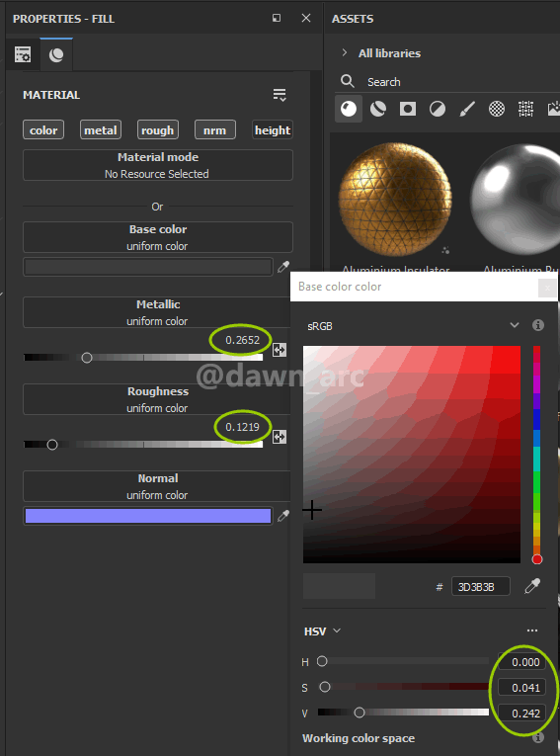Toggle the metal channel button

(100, 130)
